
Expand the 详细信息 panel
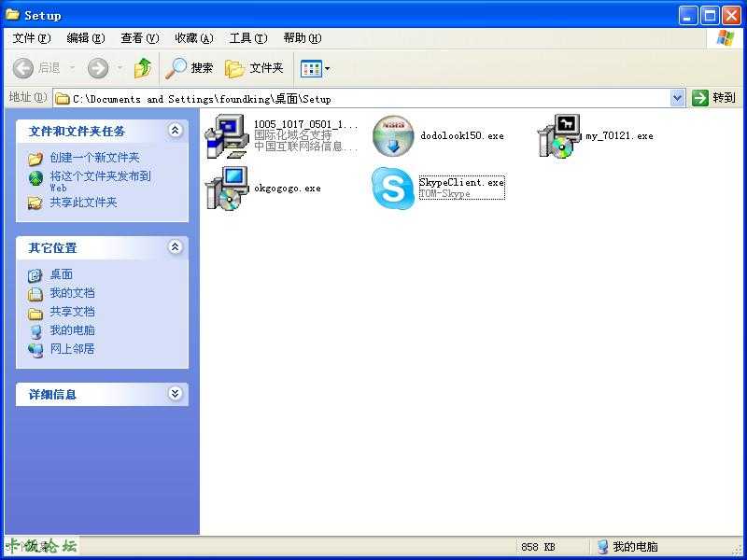(175, 393)
